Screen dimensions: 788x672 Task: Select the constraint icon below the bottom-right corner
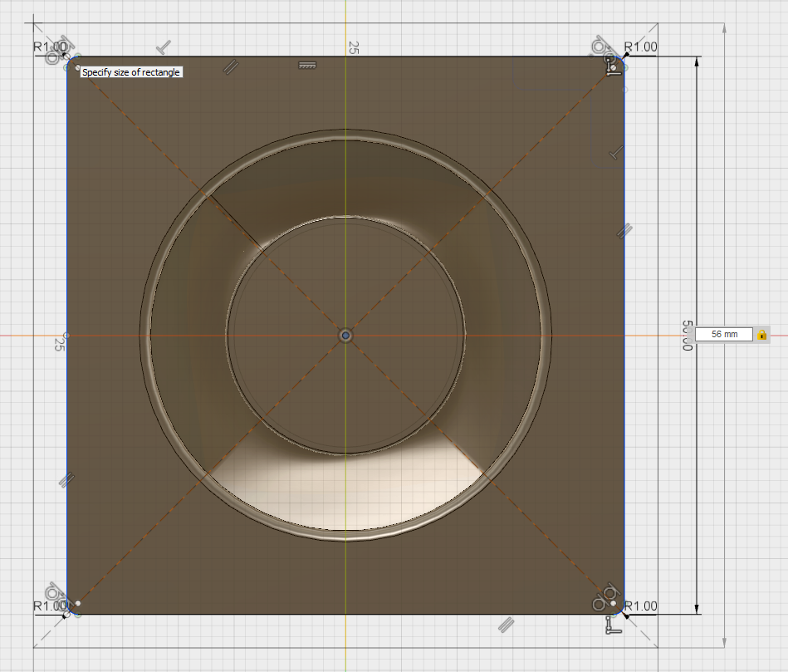613,625
